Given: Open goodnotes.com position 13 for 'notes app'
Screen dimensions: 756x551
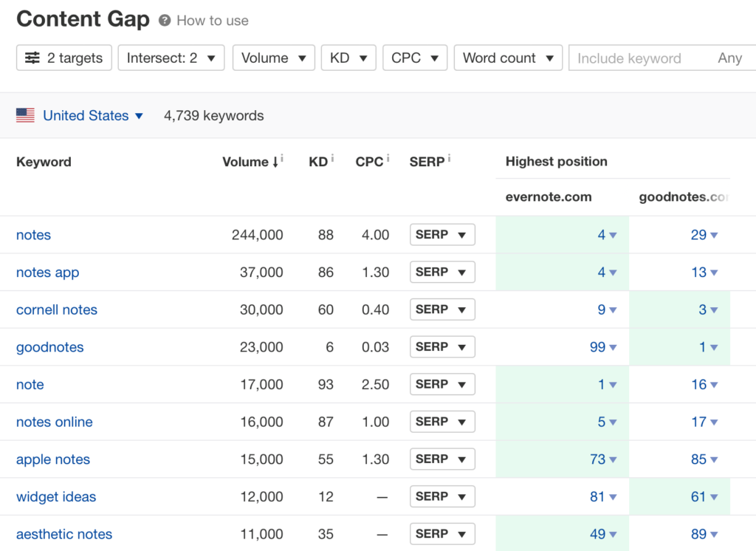Looking at the screenshot, I should [704, 272].
